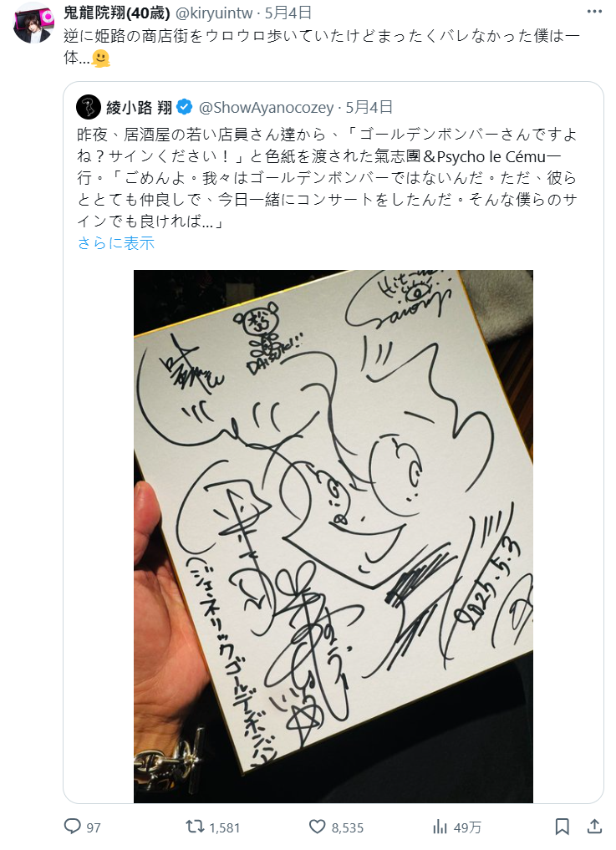Expand quoted text with さらに表示
The height and width of the screenshot is (850, 616).
(116, 243)
